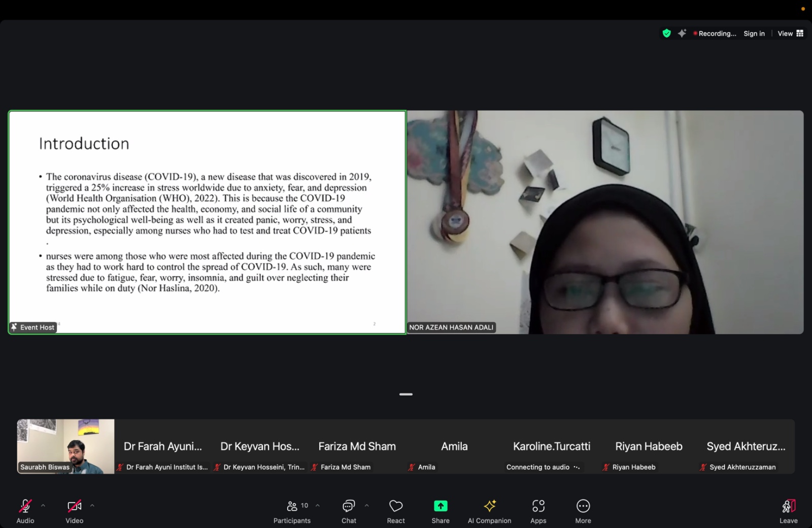
Task: Expand the chevron beside Participants count
Action: pyautogui.click(x=318, y=506)
